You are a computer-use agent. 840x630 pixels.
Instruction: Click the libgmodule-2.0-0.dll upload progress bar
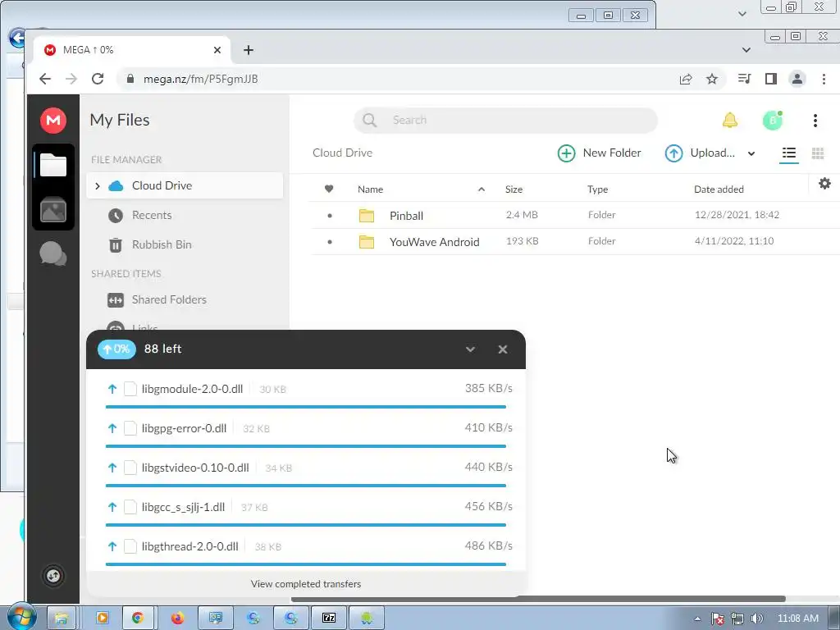[306, 407]
